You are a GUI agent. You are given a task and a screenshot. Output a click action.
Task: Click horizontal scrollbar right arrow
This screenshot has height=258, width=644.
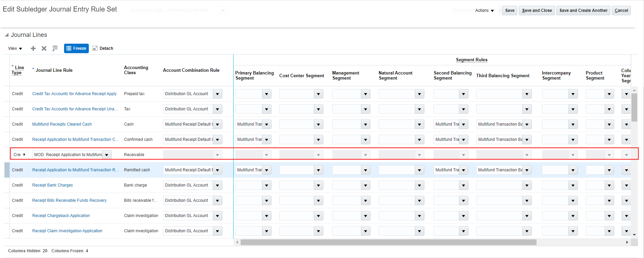click(627, 242)
